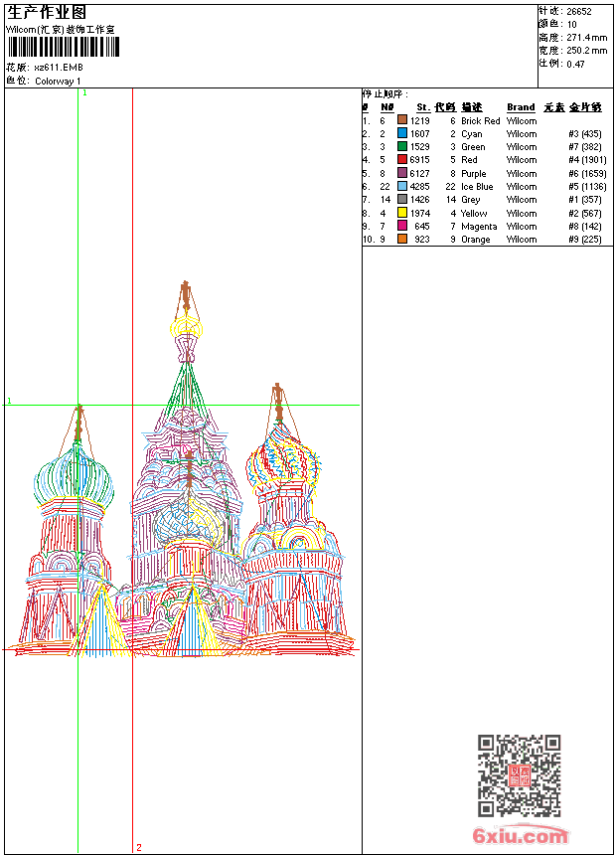The width and height of the screenshot is (616, 855).
Task: Click the Red color swatch
Action: pyautogui.click(x=402, y=159)
